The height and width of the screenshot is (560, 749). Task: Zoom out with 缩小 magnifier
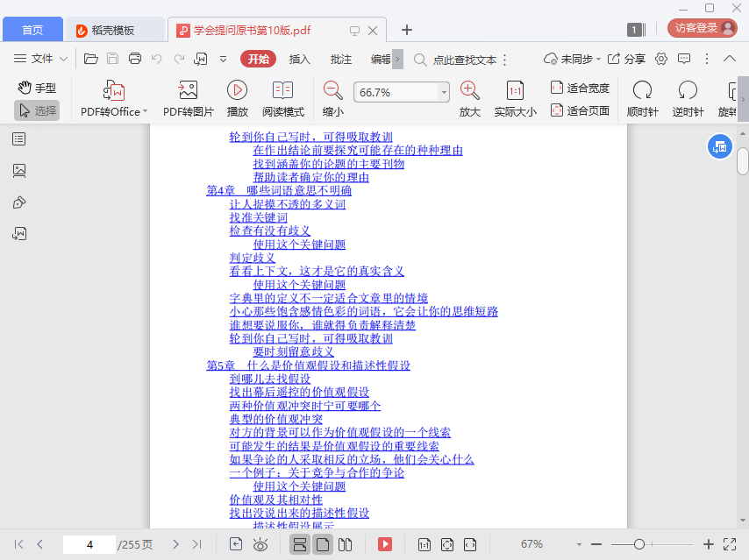click(x=333, y=99)
